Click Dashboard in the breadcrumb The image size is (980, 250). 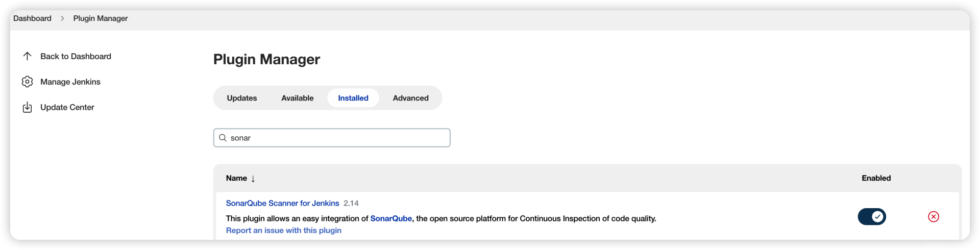pos(32,18)
